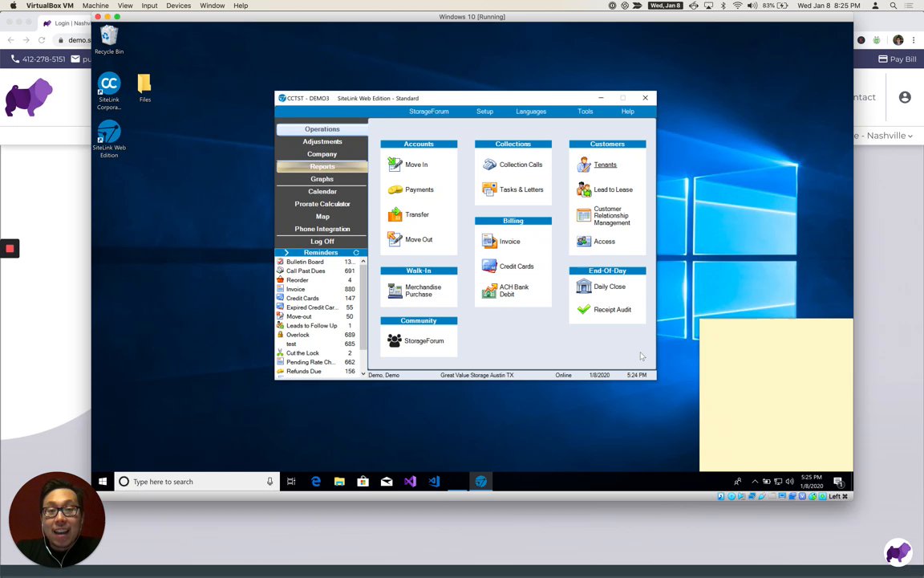Expand the Nashville location dropdown

point(884,136)
